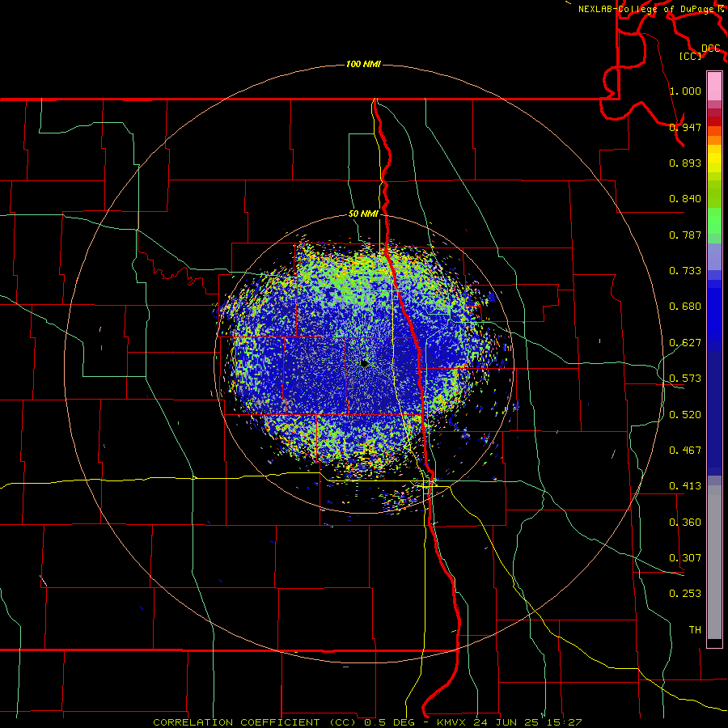Select the 0.520 scale value
728x728 pixels.
point(685,415)
